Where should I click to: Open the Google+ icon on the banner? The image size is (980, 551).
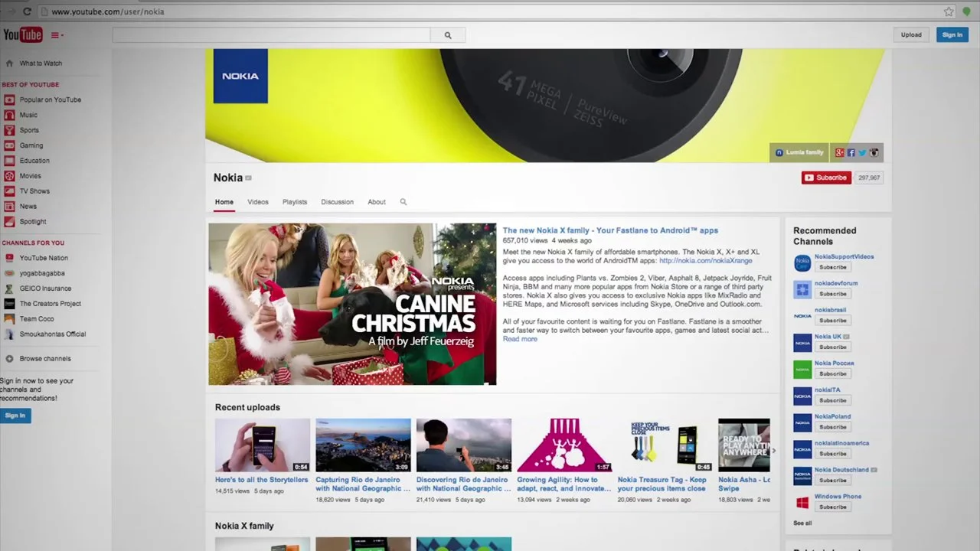(839, 153)
